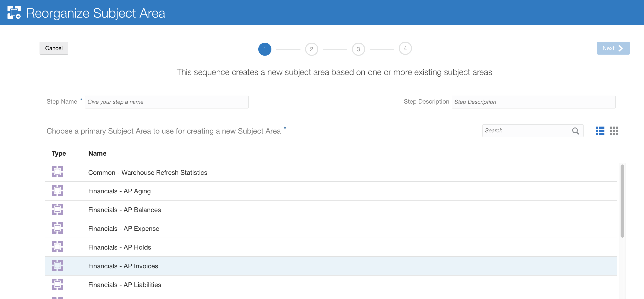Click subject area icon for AP Expense
The width and height of the screenshot is (644, 299).
[57, 228]
